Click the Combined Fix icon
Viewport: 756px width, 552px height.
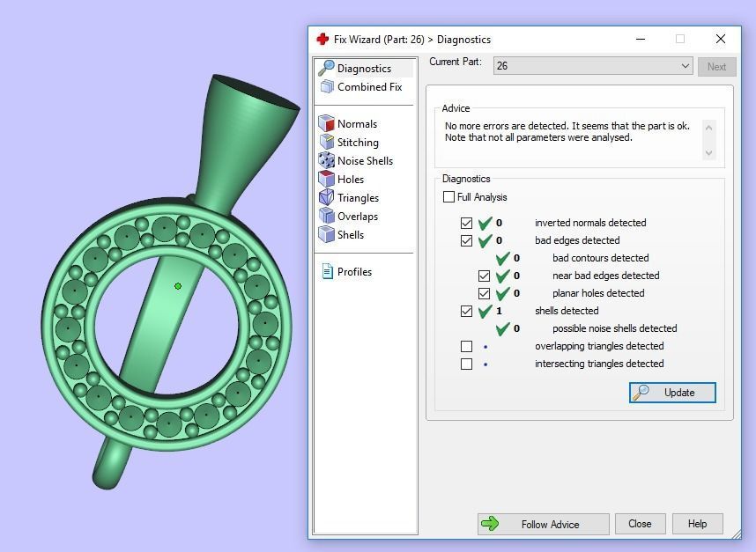[327, 86]
